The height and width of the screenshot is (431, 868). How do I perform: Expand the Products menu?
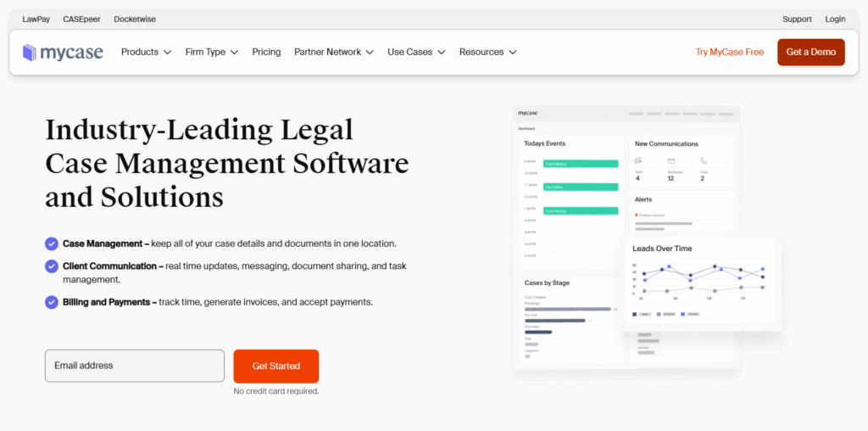[x=146, y=52]
